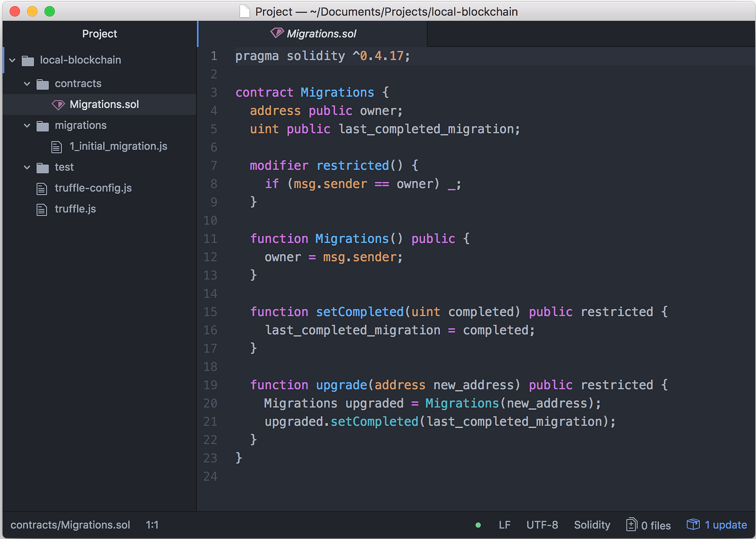
Task: Click the word 'pragma' on line 1
Action: tap(257, 56)
